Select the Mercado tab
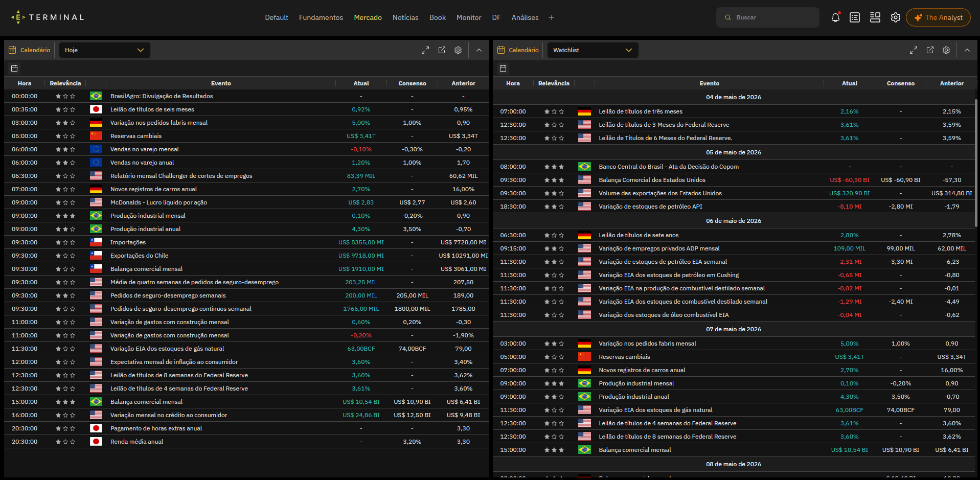980x480 pixels. point(368,17)
